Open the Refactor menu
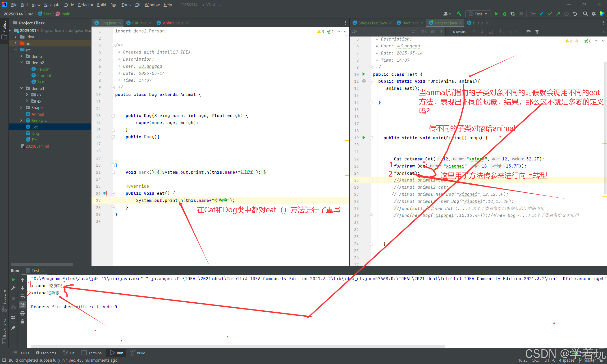This screenshot has width=607, height=364. coord(86,5)
